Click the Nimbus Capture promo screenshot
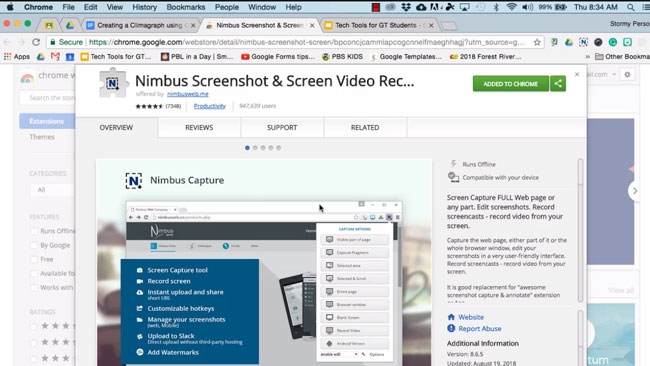The height and width of the screenshot is (366, 650). pyautogui.click(x=264, y=262)
